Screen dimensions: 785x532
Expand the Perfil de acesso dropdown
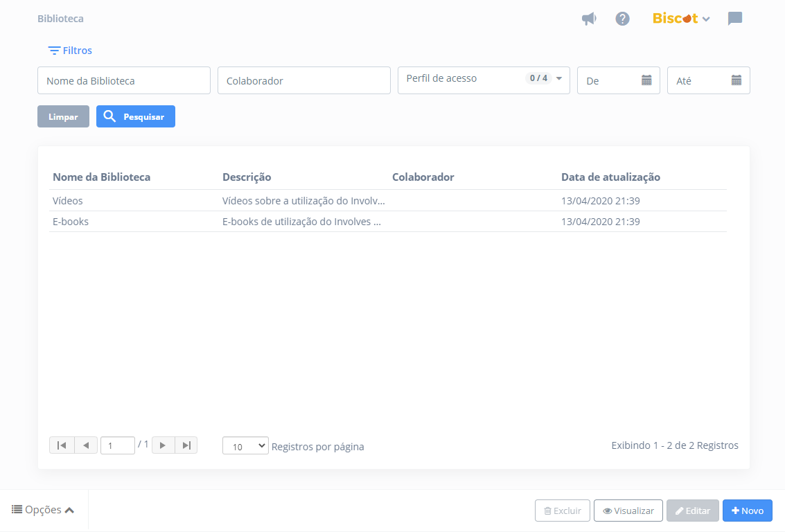pyautogui.click(x=558, y=78)
